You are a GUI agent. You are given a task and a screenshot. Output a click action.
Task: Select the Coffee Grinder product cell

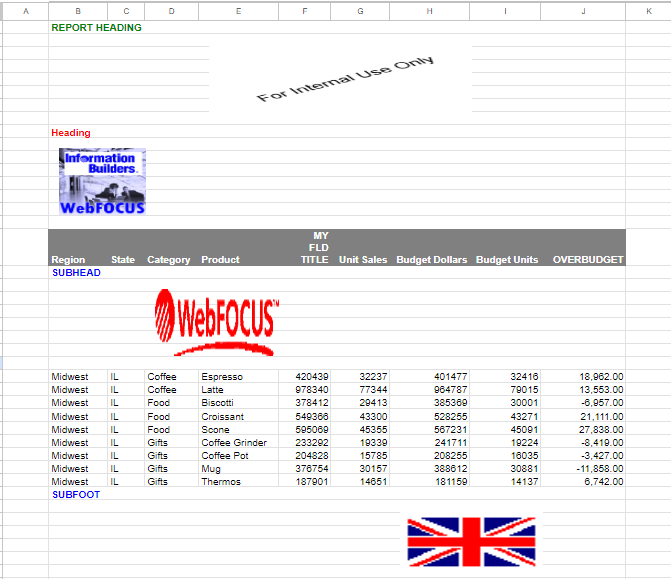[238, 442]
